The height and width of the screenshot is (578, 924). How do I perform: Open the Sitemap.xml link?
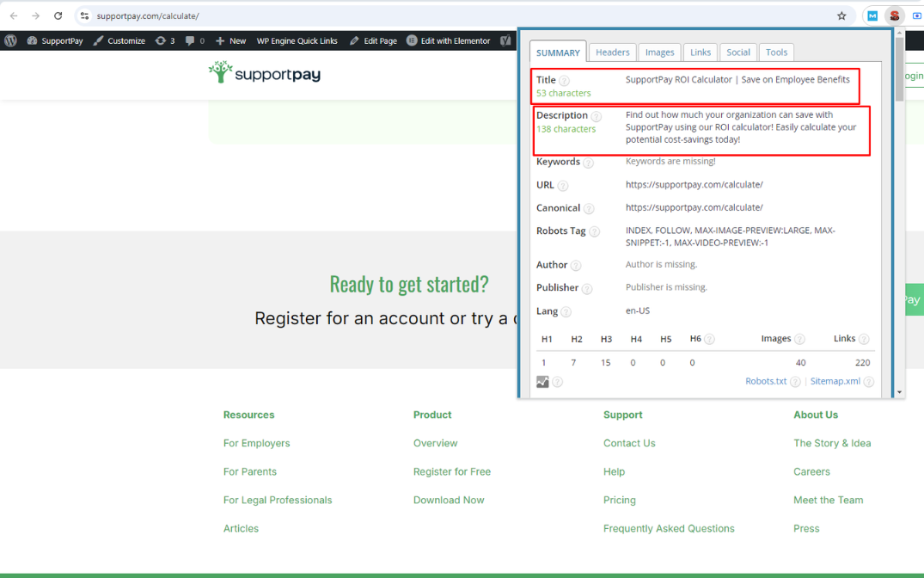click(835, 381)
